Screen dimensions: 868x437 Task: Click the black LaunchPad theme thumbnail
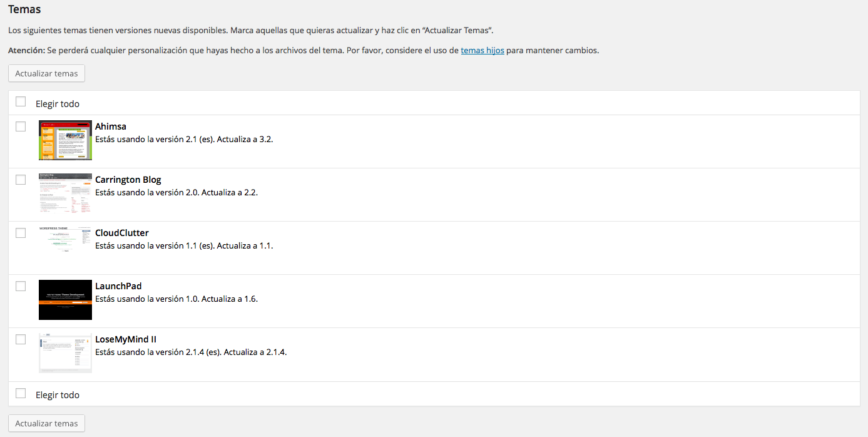65,300
